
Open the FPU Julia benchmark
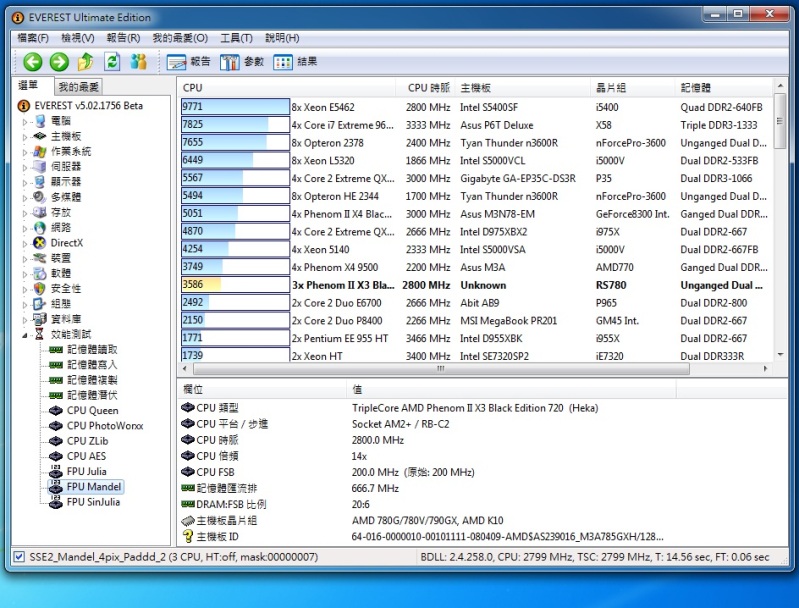pos(87,471)
